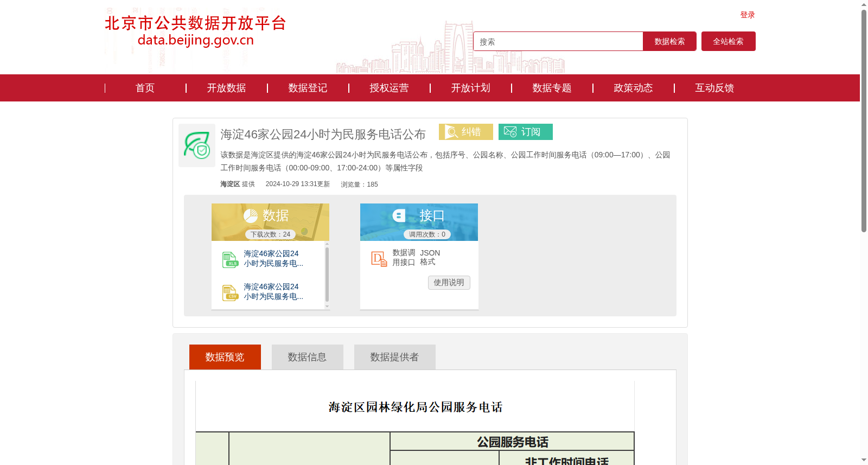
Task: Click the magnifier icon in 纠错 button
Action: [x=452, y=132]
